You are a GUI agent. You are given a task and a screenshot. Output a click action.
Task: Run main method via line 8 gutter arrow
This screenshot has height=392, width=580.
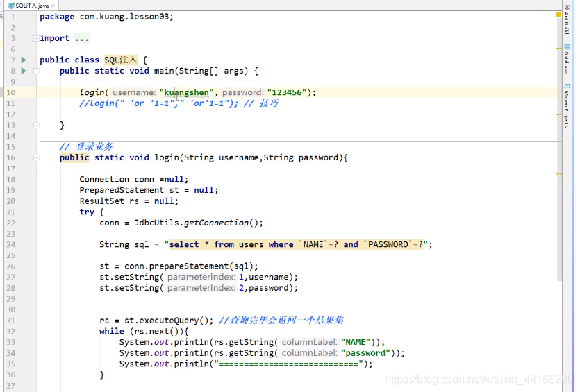tap(24, 71)
